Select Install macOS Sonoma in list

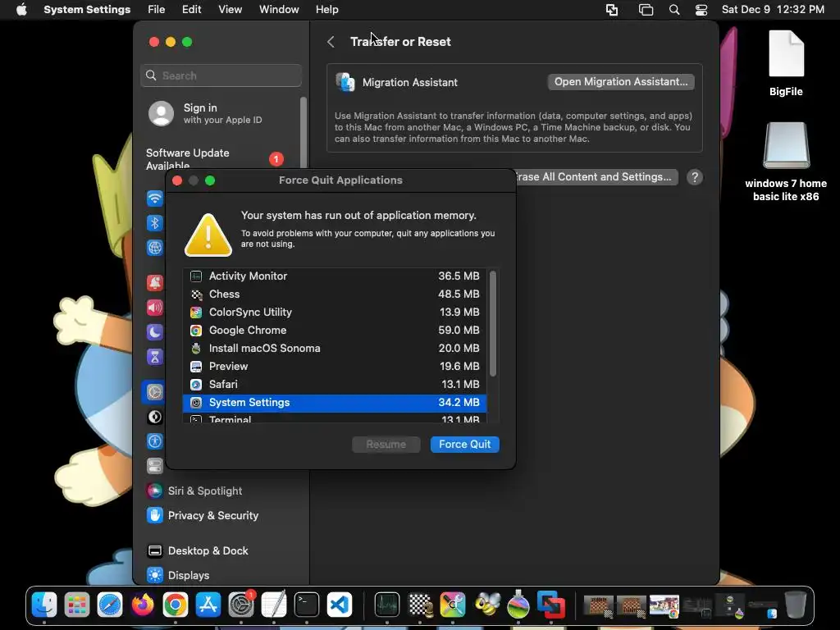click(335, 348)
